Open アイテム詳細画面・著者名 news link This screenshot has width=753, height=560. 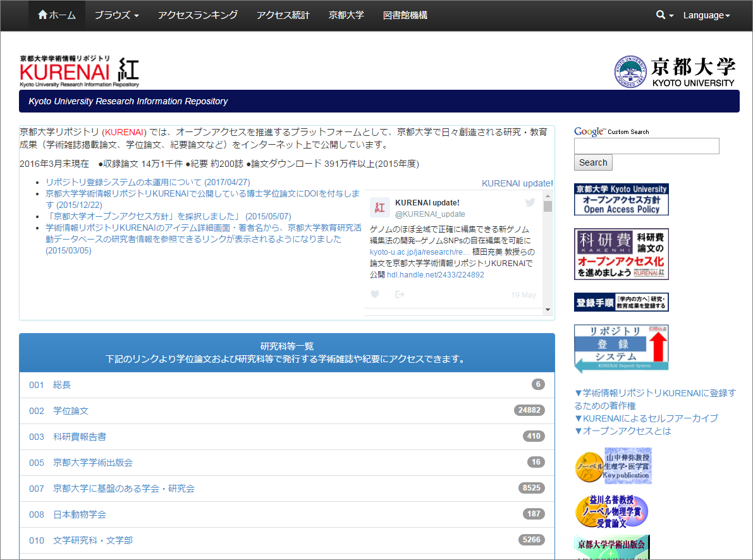(204, 239)
